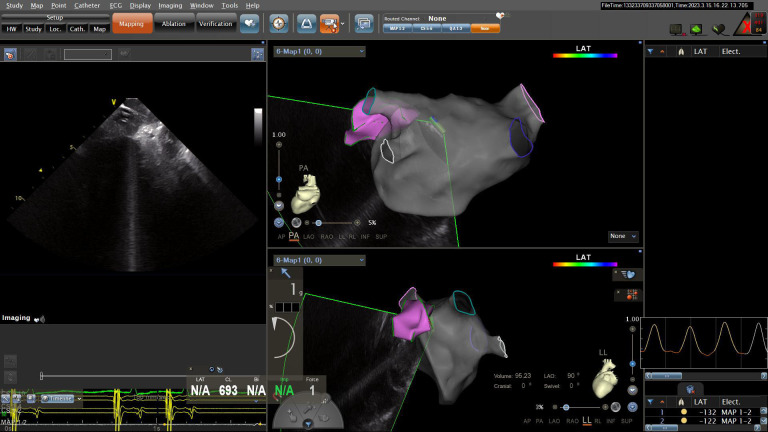Click the orange camera catheter toolbar icon
Viewport: 768px width, 432px height.
[x=330, y=24]
